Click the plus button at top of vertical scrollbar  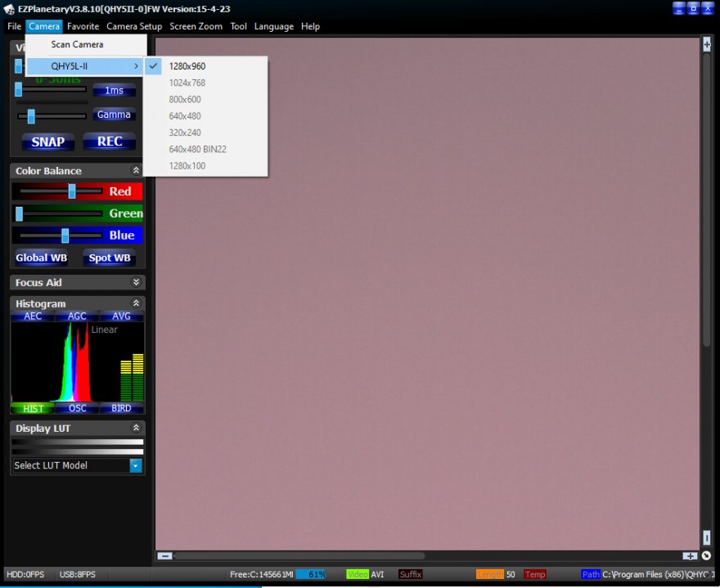click(x=707, y=45)
